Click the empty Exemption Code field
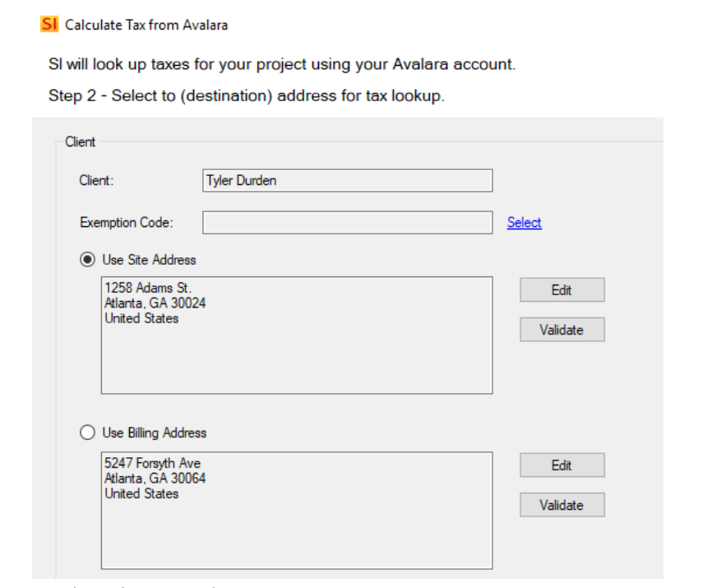The image size is (721, 588). coord(348,223)
